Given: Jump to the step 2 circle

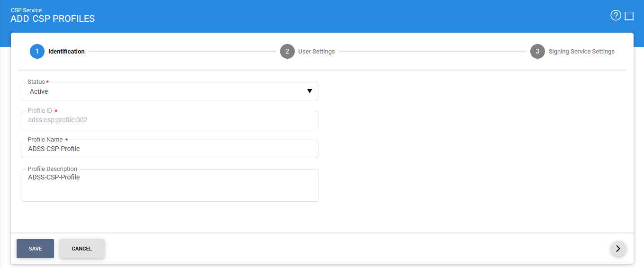Looking at the screenshot, I should (287, 52).
